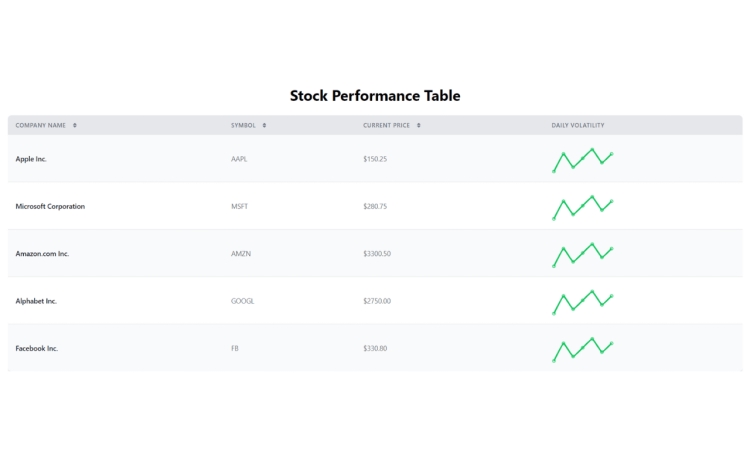
Task: Select the Microsoft Corporation company name
Action: click(50, 207)
